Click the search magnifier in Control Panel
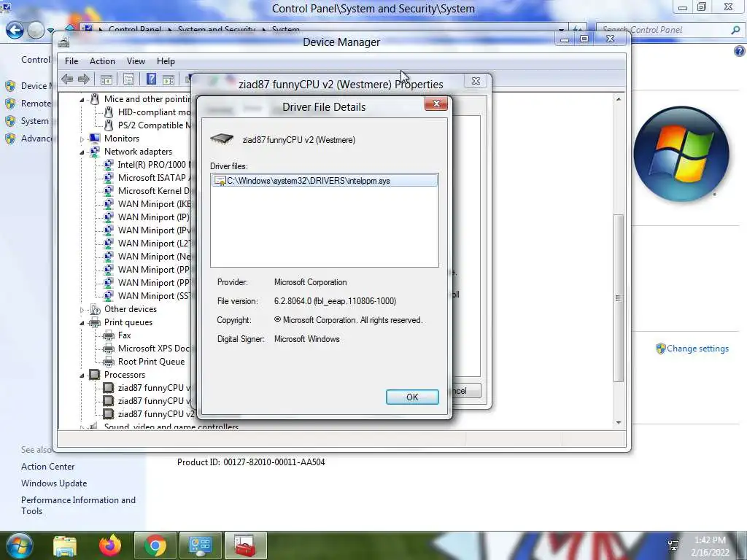The height and width of the screenshot is (560, 747). click(x=735, y=30)
